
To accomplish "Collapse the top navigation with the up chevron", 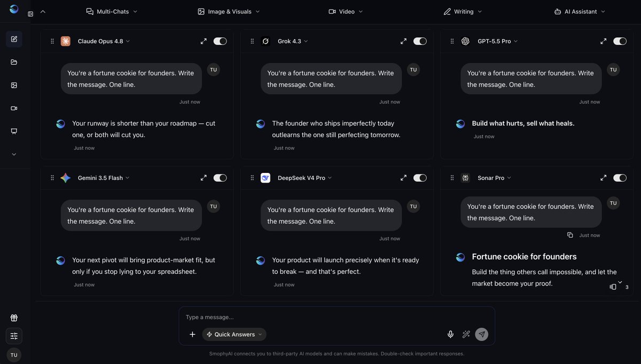I will coord(43,11).
